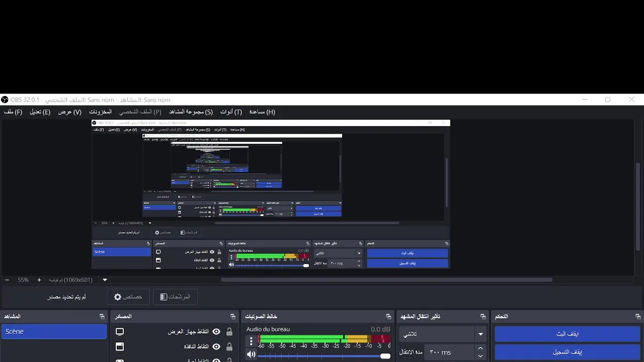Click the 55% zoom level text

[23, 280]
